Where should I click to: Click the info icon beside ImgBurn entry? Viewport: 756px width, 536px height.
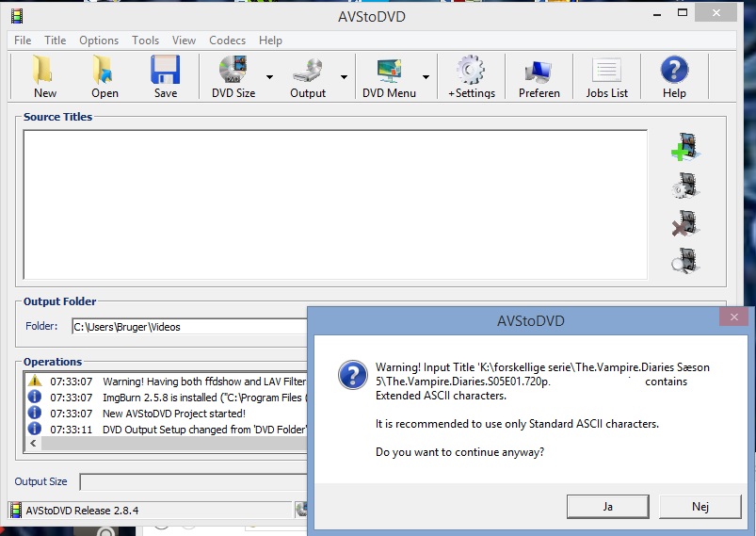pyautogui.click(x=34, y=397)
